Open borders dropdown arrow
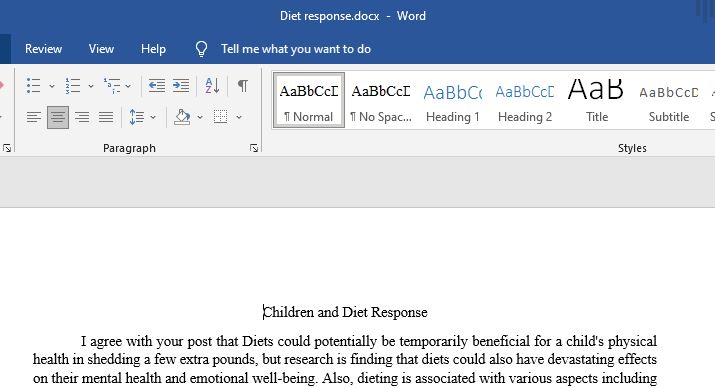 pos(239,118)
